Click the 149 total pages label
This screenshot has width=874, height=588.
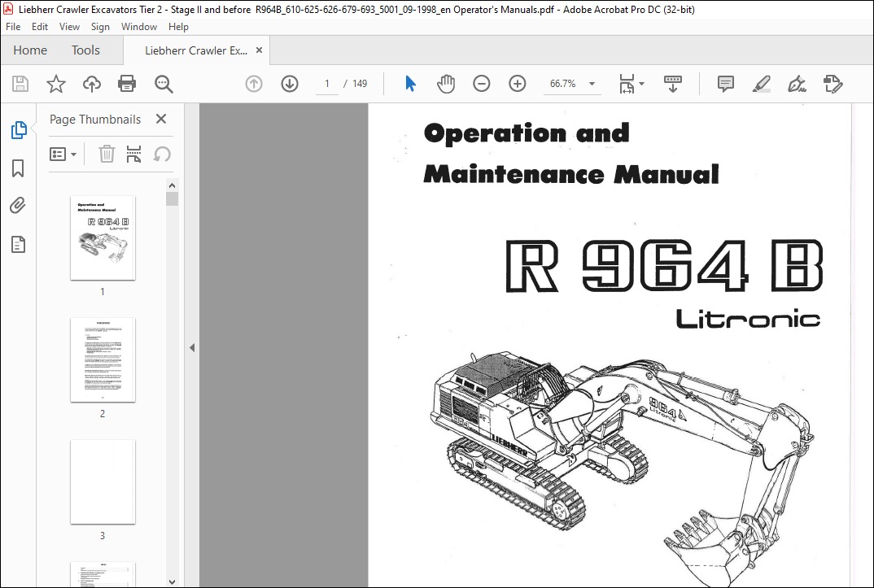[360, 84]
